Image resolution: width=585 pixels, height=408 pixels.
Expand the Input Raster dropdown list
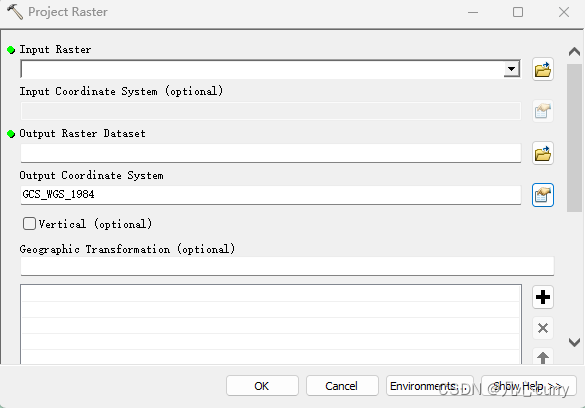tap(512, 69)
